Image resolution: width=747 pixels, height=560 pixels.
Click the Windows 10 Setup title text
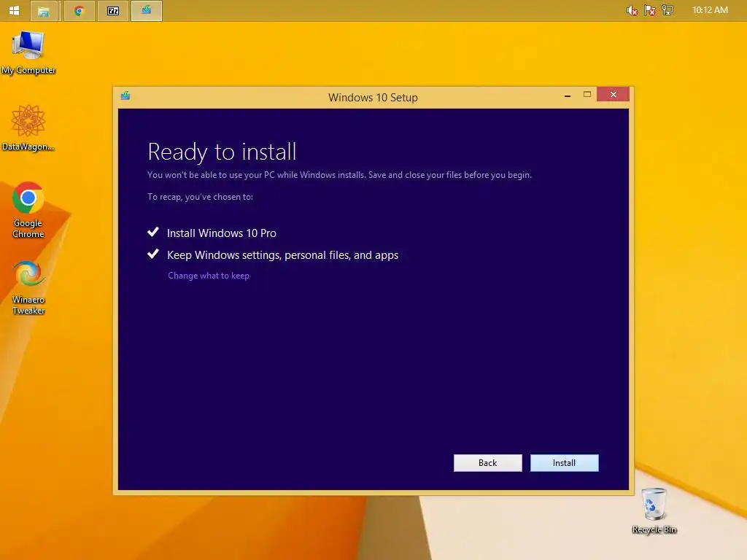click(373, 97)
